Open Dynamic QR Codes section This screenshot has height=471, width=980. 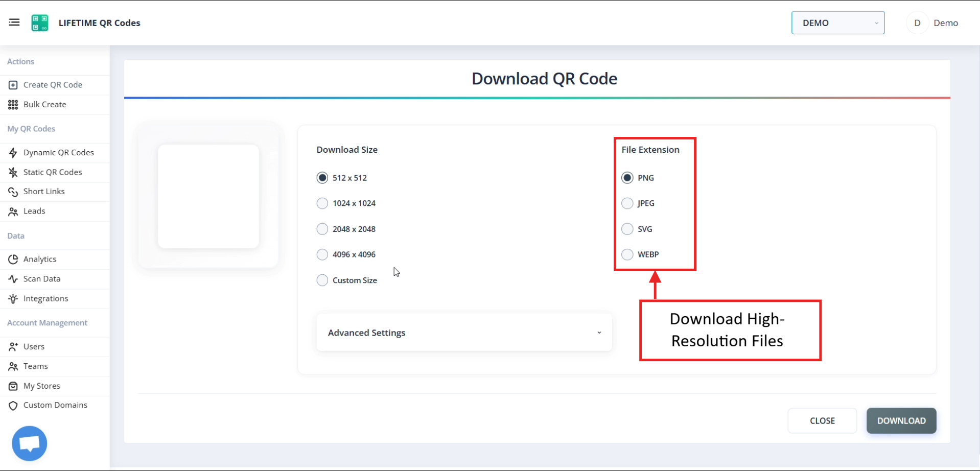[58, 152]
